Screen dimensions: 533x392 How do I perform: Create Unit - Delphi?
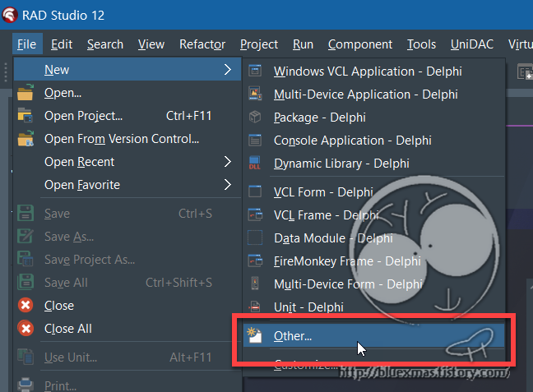[x=374, y=307]
